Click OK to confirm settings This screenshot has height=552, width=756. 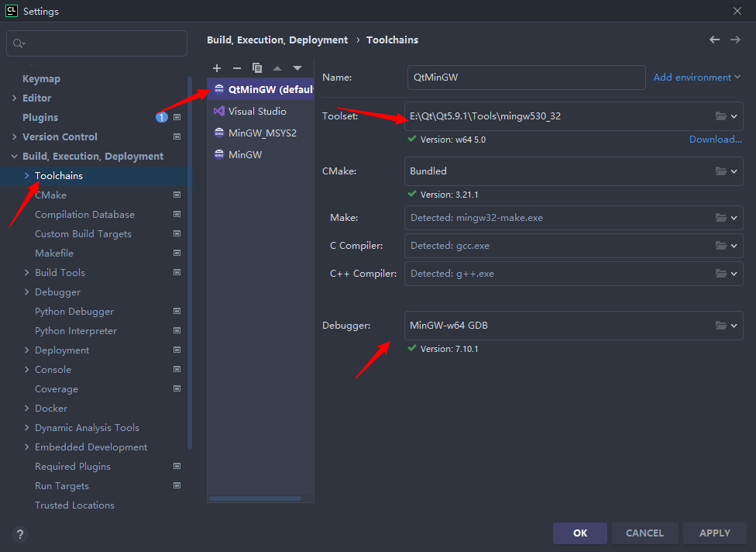click(580, 533)
